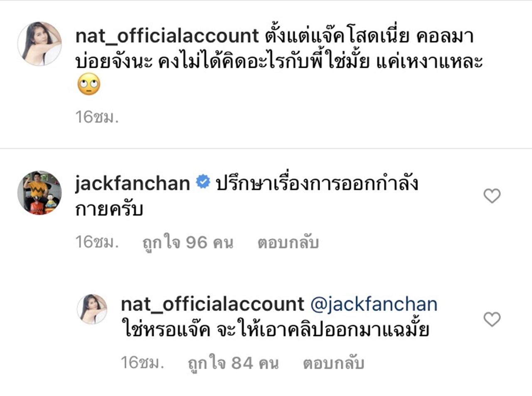Click the blue verified badge beside jackfanchan
This screenshot has width=532, height=396.
tap(203, 182)
